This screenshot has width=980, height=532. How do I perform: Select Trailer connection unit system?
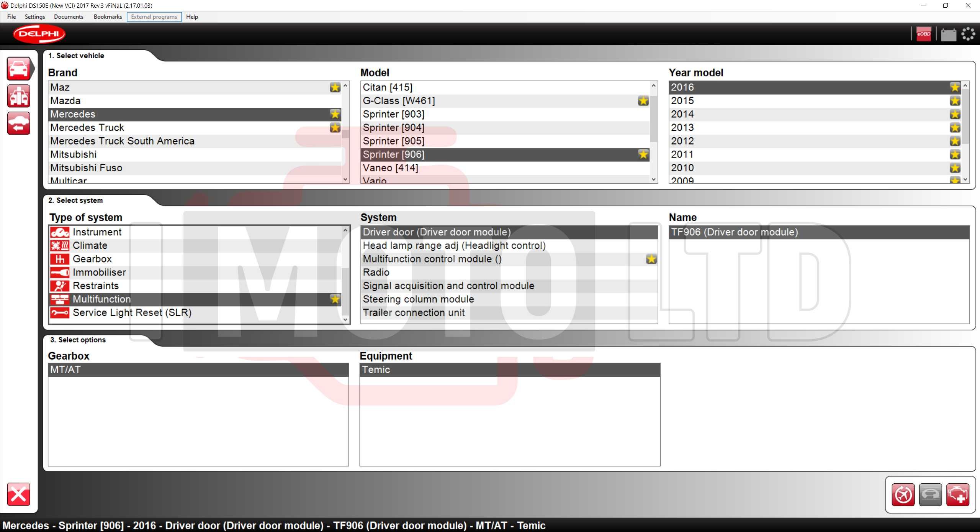[509, 313]
